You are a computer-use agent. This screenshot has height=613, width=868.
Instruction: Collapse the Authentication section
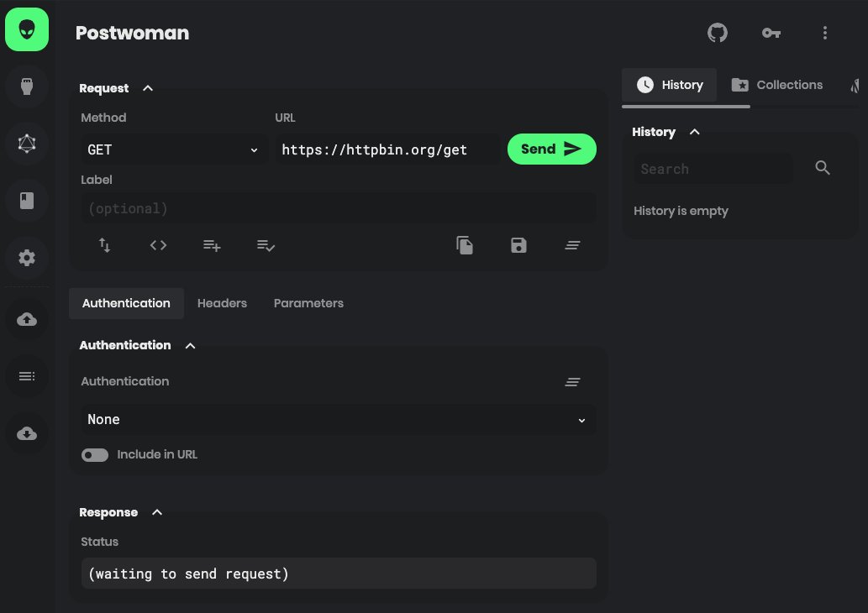[x=191, y=346]
